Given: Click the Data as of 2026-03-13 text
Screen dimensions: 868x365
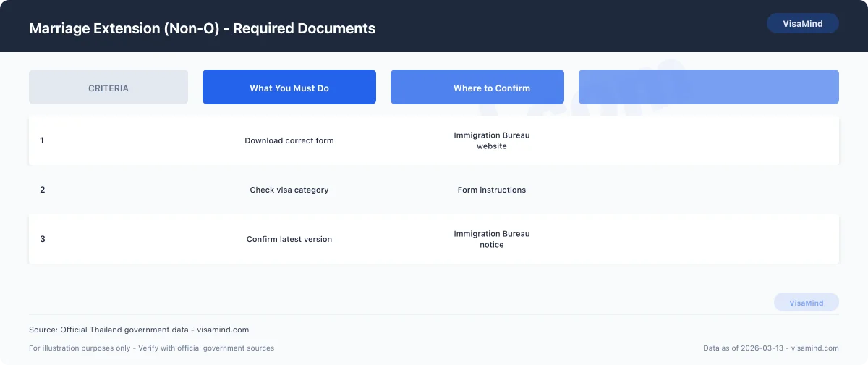Looking at the screenshot, I should [771, 348].
